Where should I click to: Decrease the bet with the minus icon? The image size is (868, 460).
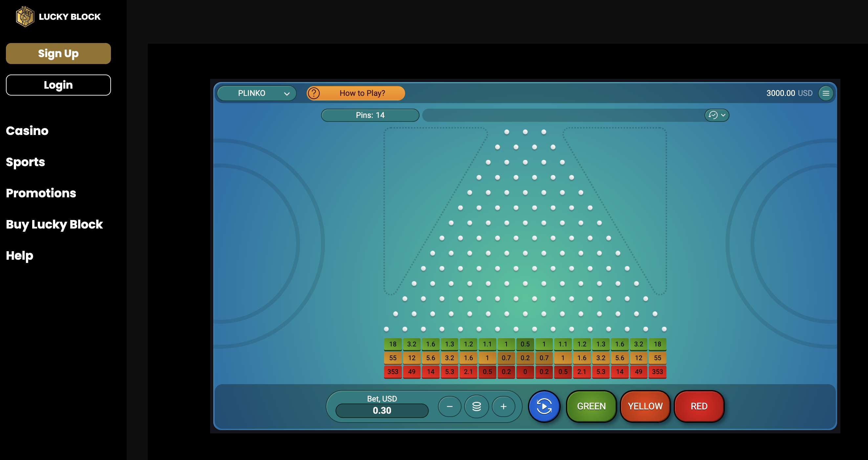pos(449,406)
